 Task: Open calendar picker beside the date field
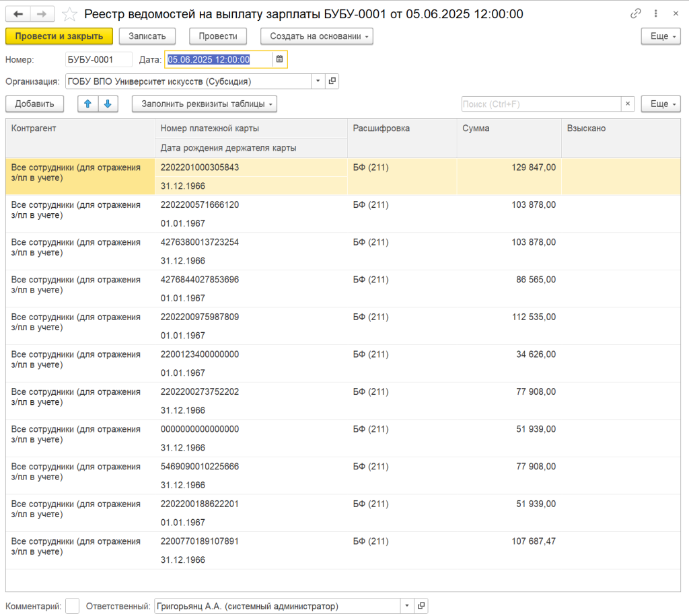point(279,59)
